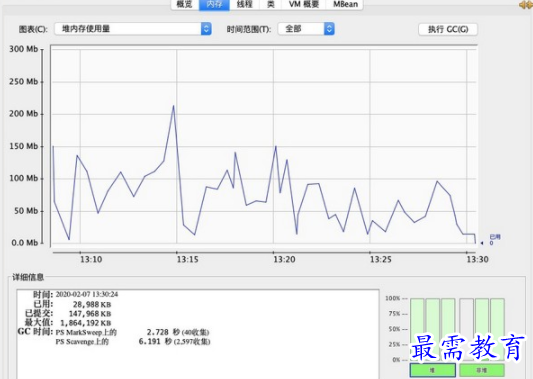Viewport: 533px width, 379px height.
Task: Click the 时间范围(T): label
Action: click(249, 30)
